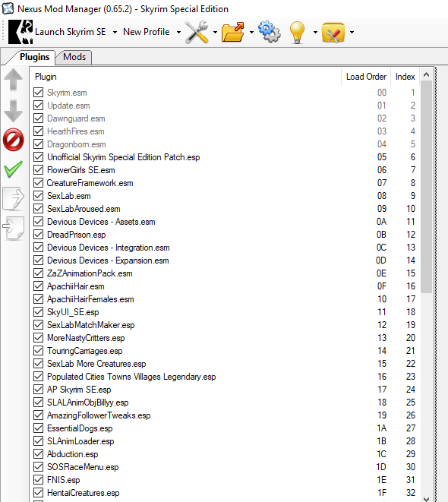Click Launch Skyrim SE button
The width and height of the screenshot is (448, 502).
pyautogui.click(x=70, y=32)
